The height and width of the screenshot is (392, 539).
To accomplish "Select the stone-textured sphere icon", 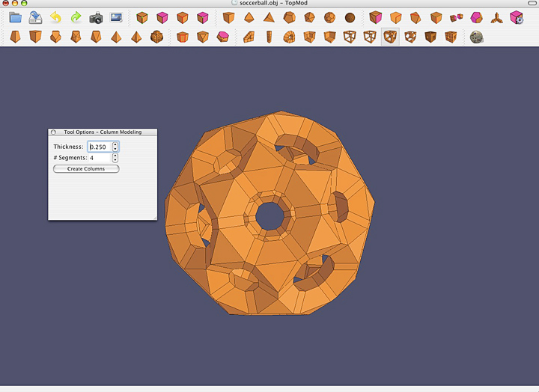I will (476, 37).
